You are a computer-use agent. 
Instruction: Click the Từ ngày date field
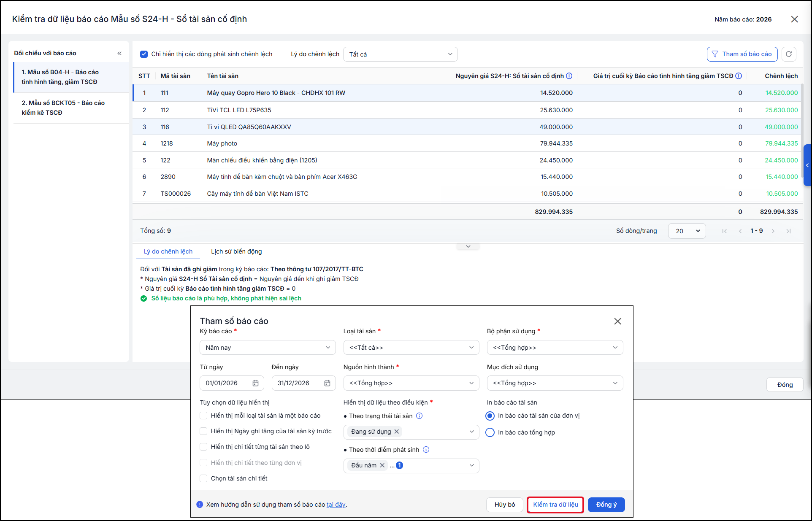tap(232, 383)
